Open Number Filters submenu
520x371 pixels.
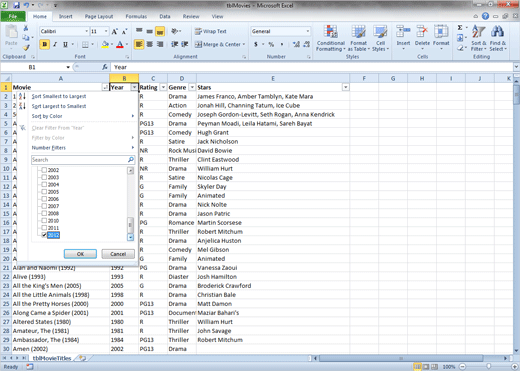pos(77,148)
